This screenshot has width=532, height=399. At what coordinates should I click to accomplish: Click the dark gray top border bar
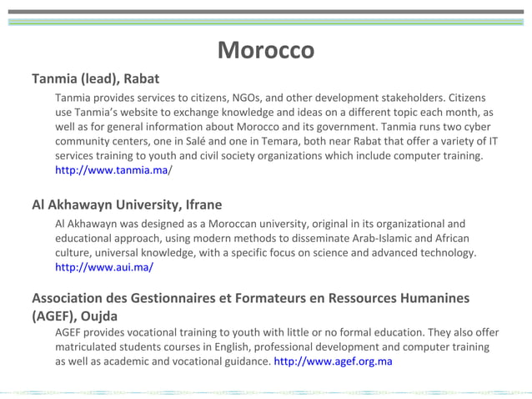[266, 12]
